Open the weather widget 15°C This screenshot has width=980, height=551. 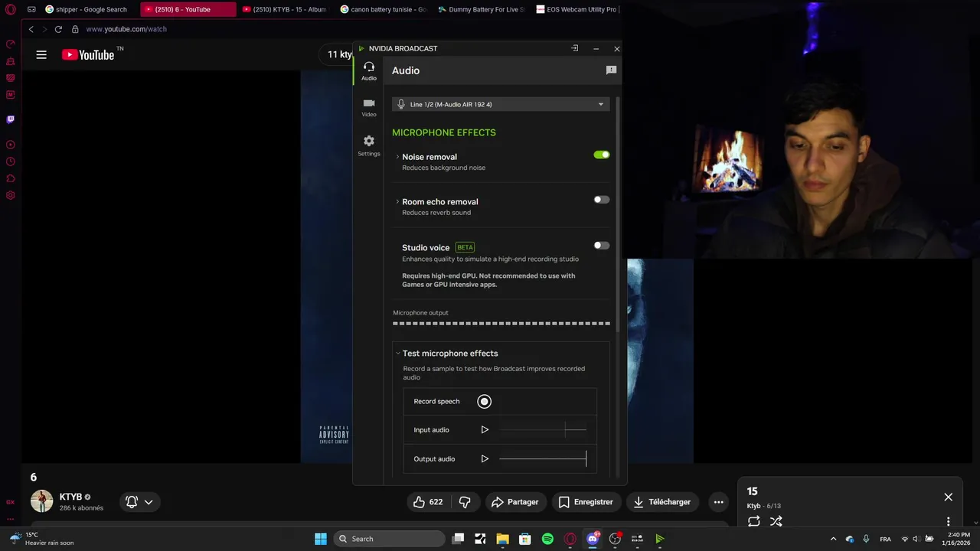42,539
